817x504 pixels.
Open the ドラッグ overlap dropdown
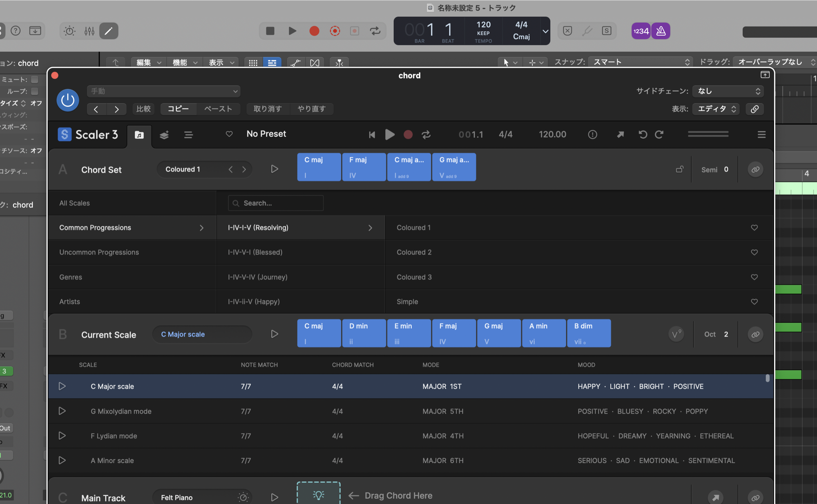click(x=775, y=62)
